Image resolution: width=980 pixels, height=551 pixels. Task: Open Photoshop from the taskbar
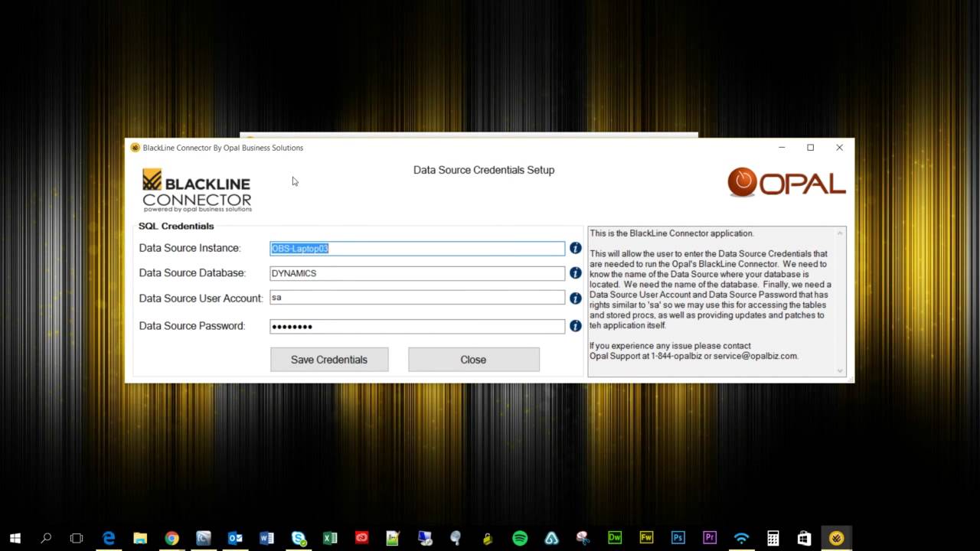click(x=678, y=538)
